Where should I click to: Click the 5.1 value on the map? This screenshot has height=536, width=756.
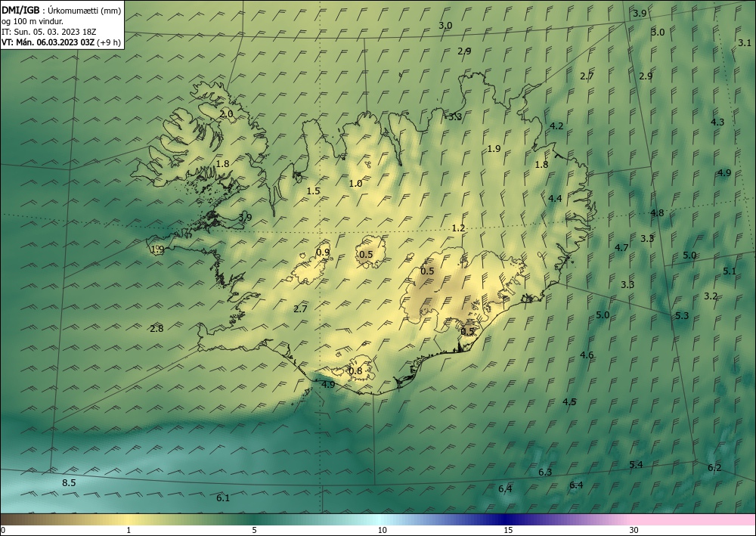click(730, 271)
